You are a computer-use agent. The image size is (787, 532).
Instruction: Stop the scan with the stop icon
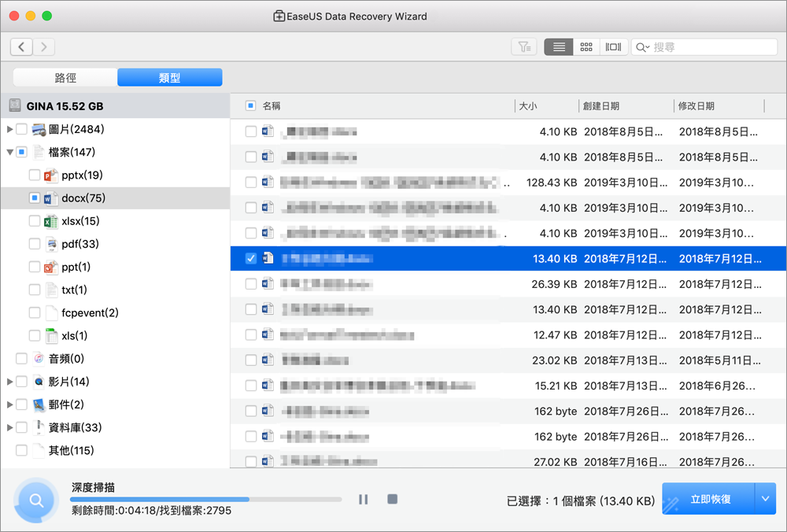[x=392, y=499]
